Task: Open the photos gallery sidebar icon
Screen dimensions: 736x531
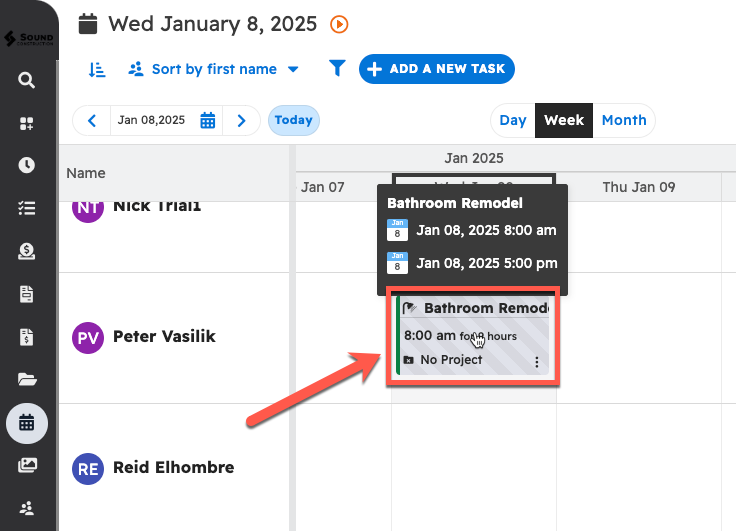Action: point(27,465)
